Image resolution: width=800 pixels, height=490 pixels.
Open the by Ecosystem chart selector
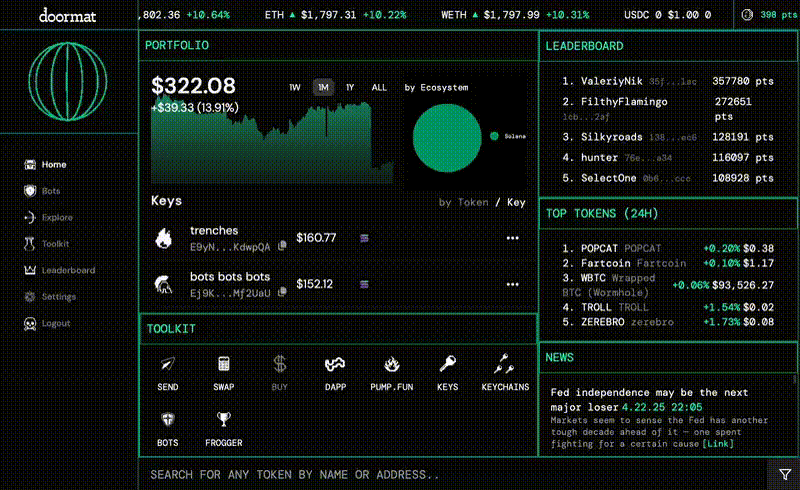436,88
